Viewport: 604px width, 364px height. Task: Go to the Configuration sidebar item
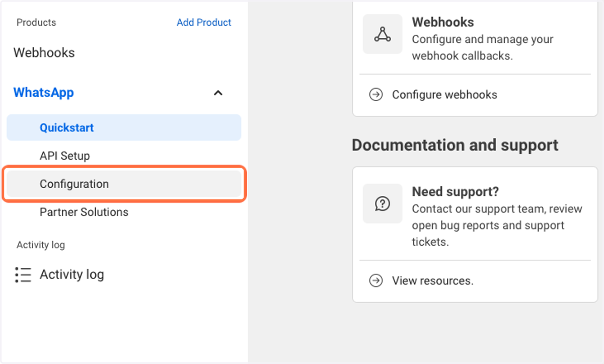[124, 184]
